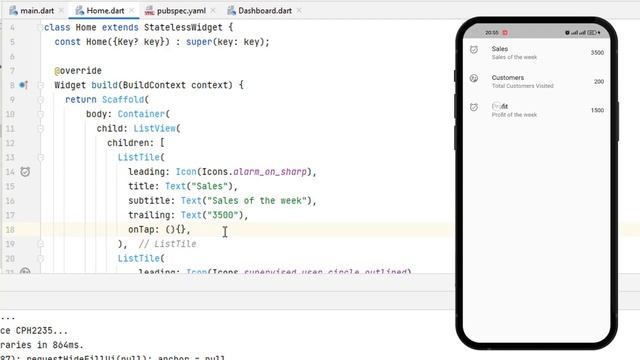Collapse the build method fold on line 8

tap(40, 85)
